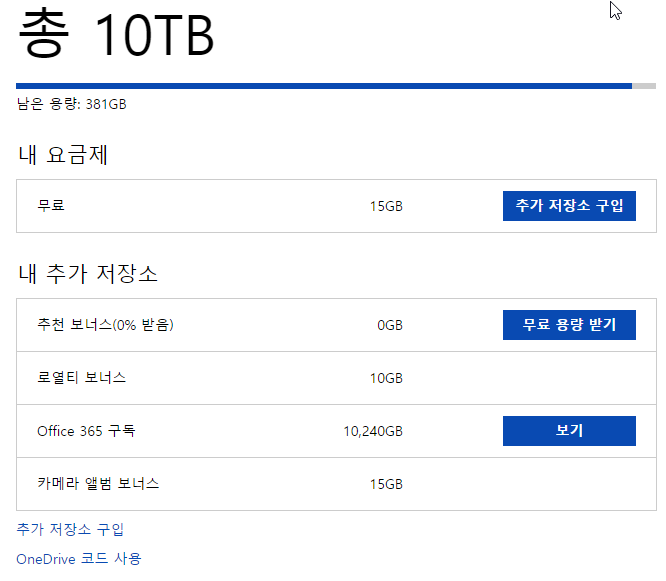Click the 0GB referral bonus value
The image size is (666, 581).
point(390,326)
